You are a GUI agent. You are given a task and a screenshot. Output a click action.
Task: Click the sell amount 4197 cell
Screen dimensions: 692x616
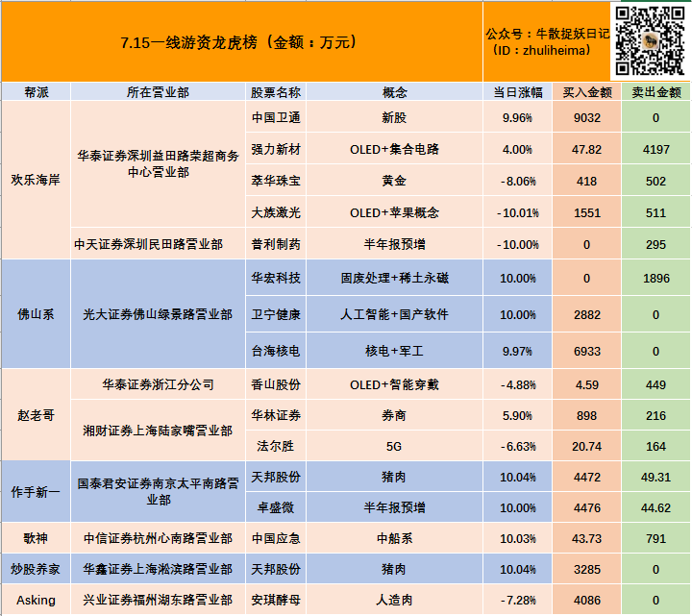(x=655, y=149)
